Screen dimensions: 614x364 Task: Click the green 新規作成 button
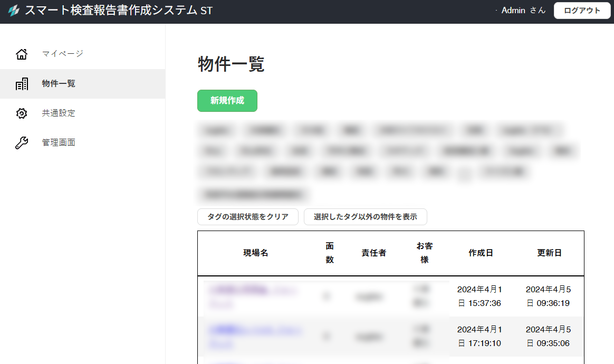pos(227,101)
